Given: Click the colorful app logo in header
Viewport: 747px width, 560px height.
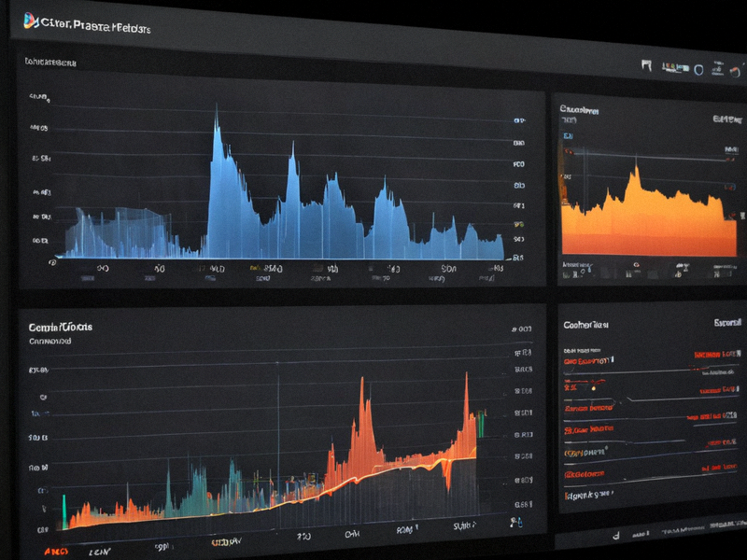Looking at the screenshot, I should (31, 21).
